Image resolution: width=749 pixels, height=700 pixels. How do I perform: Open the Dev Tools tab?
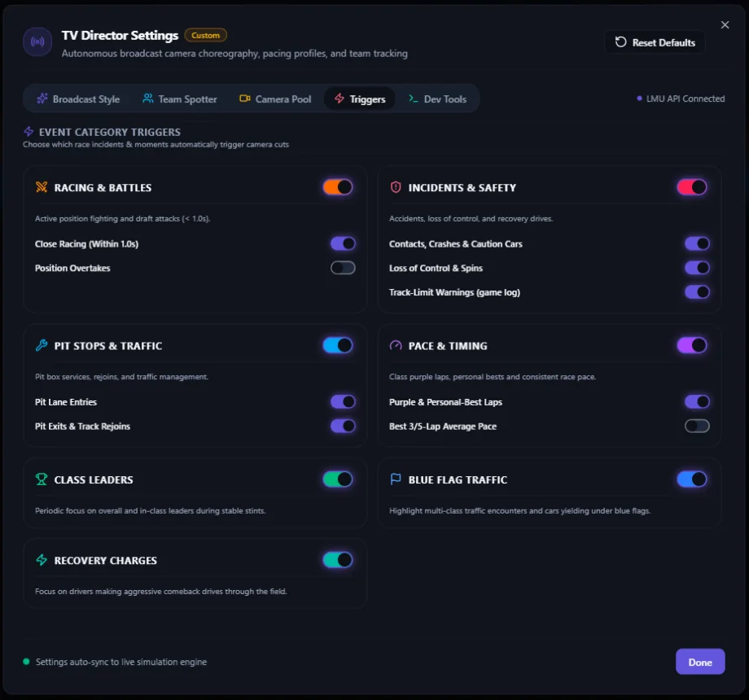pyautogui.click(x=437, y=98)
